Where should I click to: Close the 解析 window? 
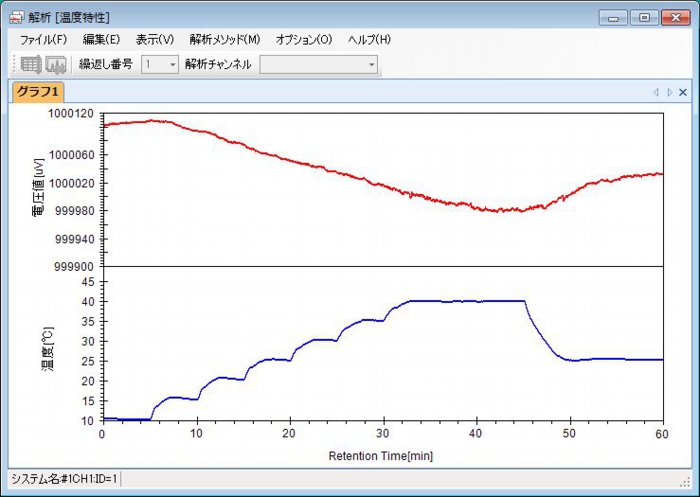click(x=675, y=18)
